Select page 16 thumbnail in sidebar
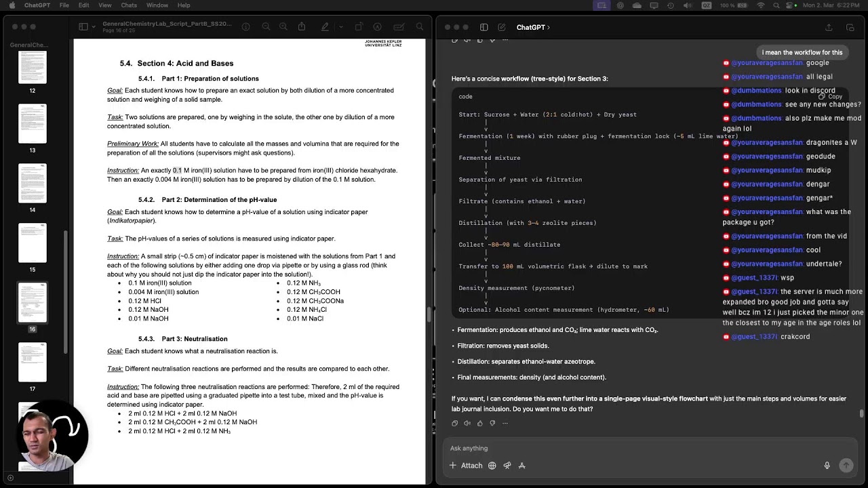 click(x=33, y=302)
